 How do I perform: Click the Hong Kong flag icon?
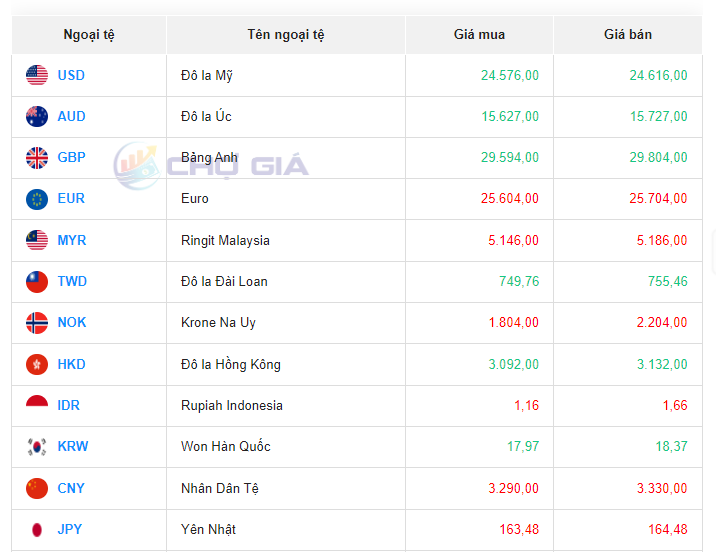tap(37, 365)
